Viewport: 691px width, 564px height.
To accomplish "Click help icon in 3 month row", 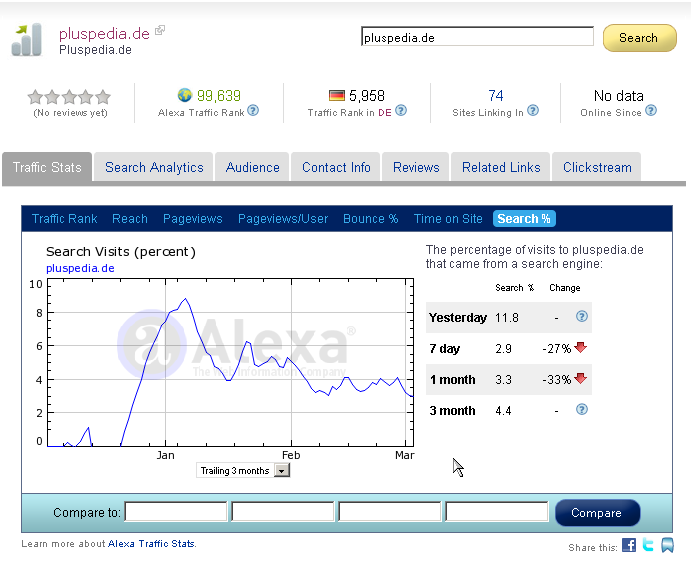I will 582,409.
